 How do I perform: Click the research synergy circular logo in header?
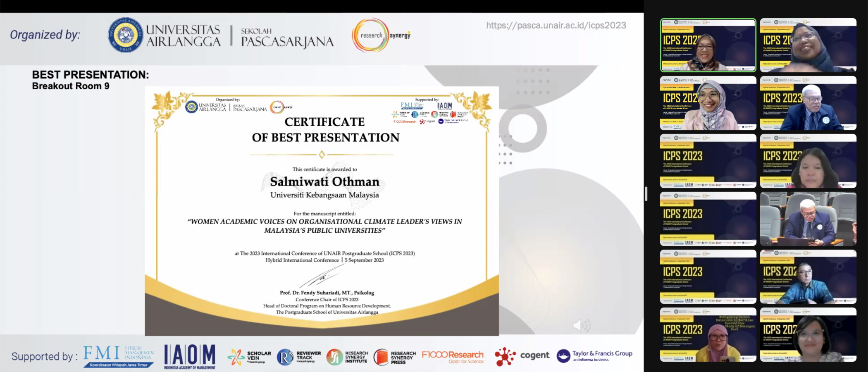click(x=381, y=35)
